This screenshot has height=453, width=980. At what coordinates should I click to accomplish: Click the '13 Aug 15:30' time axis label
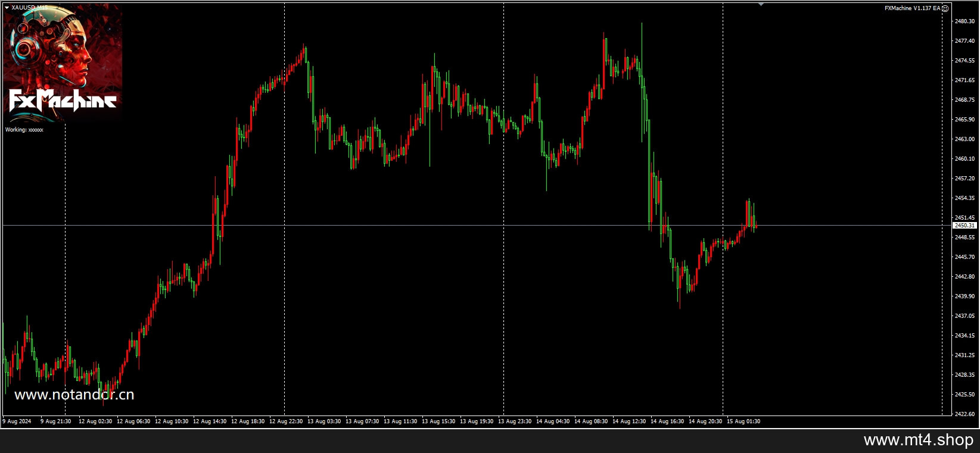point(438,421)
